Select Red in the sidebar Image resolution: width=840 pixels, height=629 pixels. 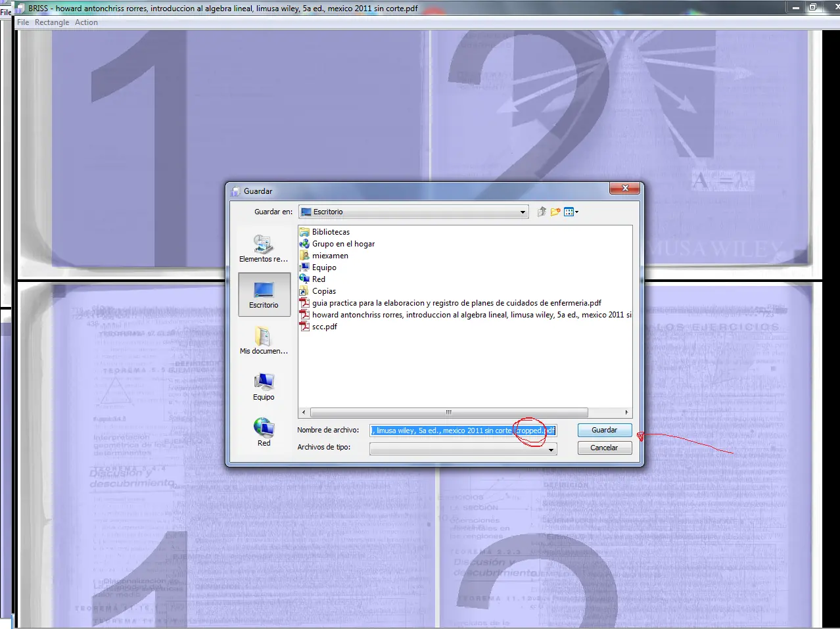(264, 432)
